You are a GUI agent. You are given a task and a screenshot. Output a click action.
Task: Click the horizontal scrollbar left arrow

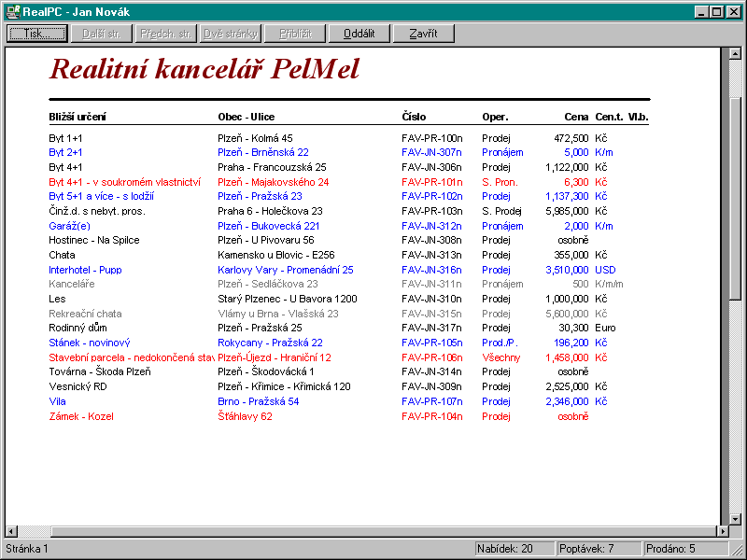point(11,532)
